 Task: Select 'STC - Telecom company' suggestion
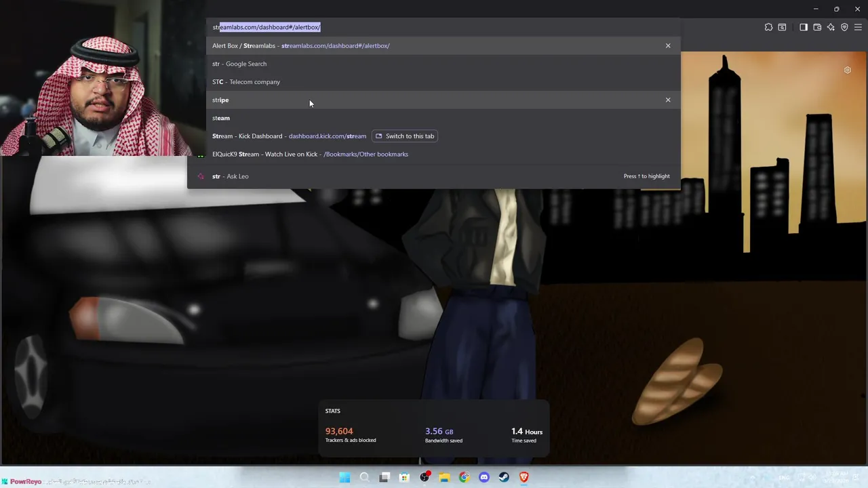[434, 82]
